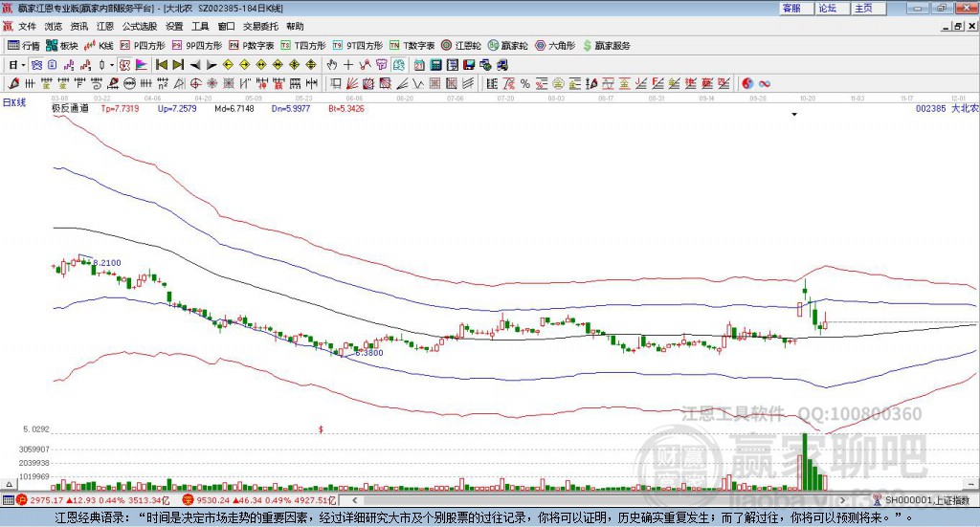This screenshot has width=980, height=527.
Task: Click the Tp=7.7319 value
Action: point(120,109)
